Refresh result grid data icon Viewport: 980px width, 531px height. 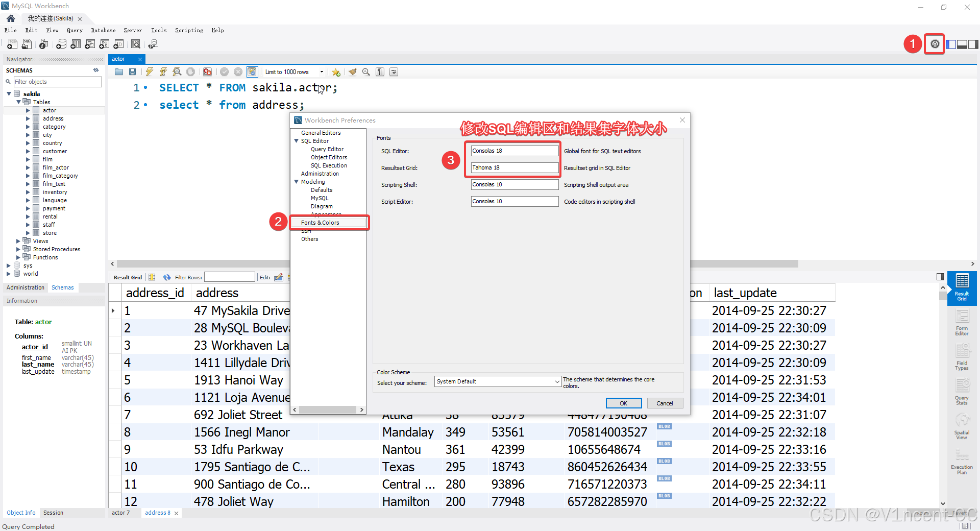point(167,277)
